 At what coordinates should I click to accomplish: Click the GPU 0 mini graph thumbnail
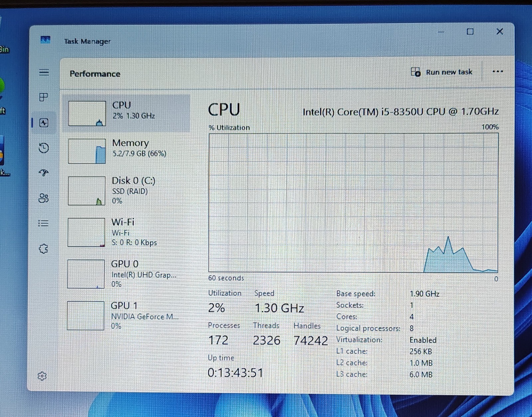click(86, 274)
